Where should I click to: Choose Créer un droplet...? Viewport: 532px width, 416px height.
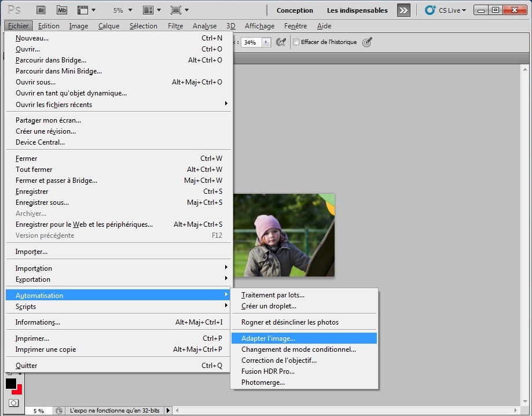[x=304, y=306]
